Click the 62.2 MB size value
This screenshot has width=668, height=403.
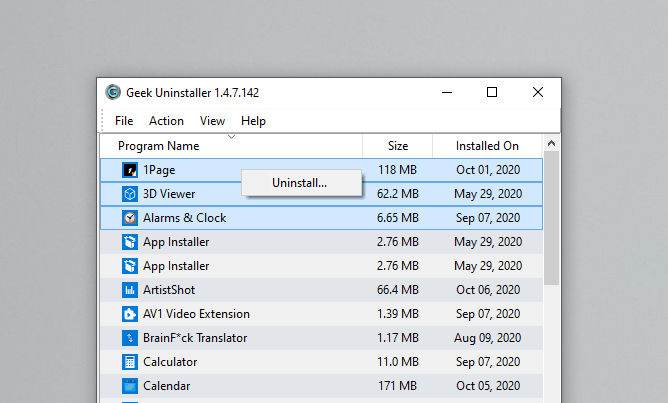(x=397, y=194)
